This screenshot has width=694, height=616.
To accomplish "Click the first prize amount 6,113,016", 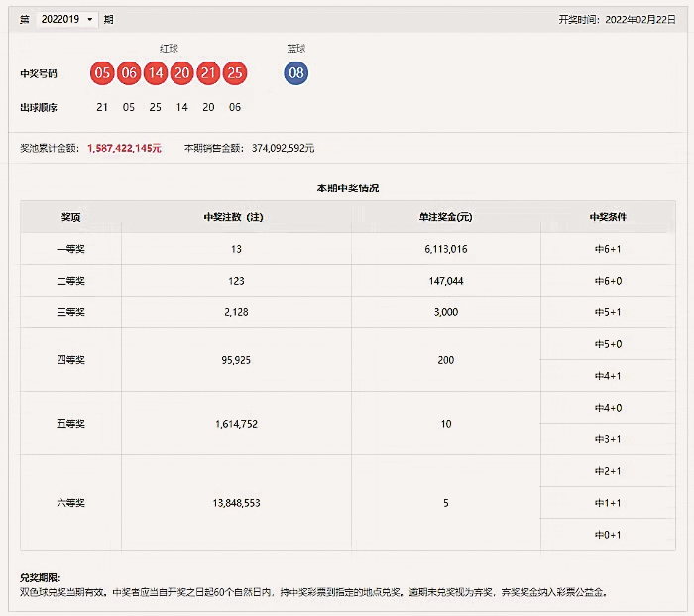I will pos(445,249).
